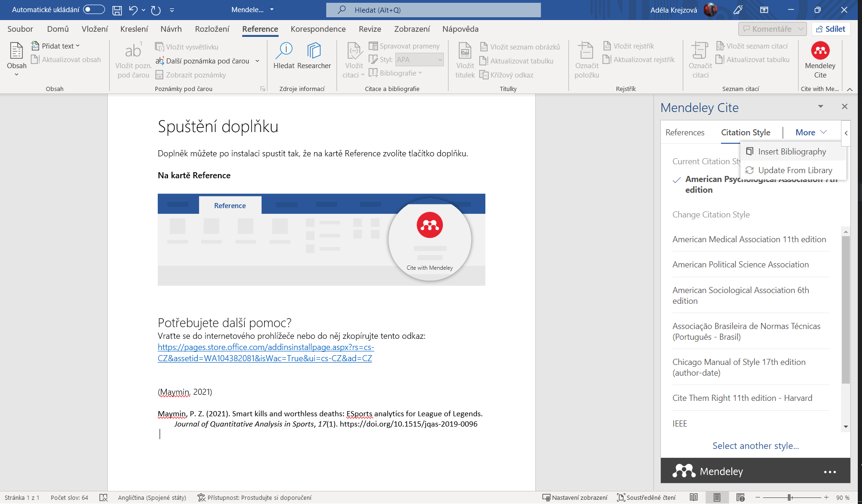862x504 pixels.
Task: Switch to the Korespondence tab
Action: 318,29
